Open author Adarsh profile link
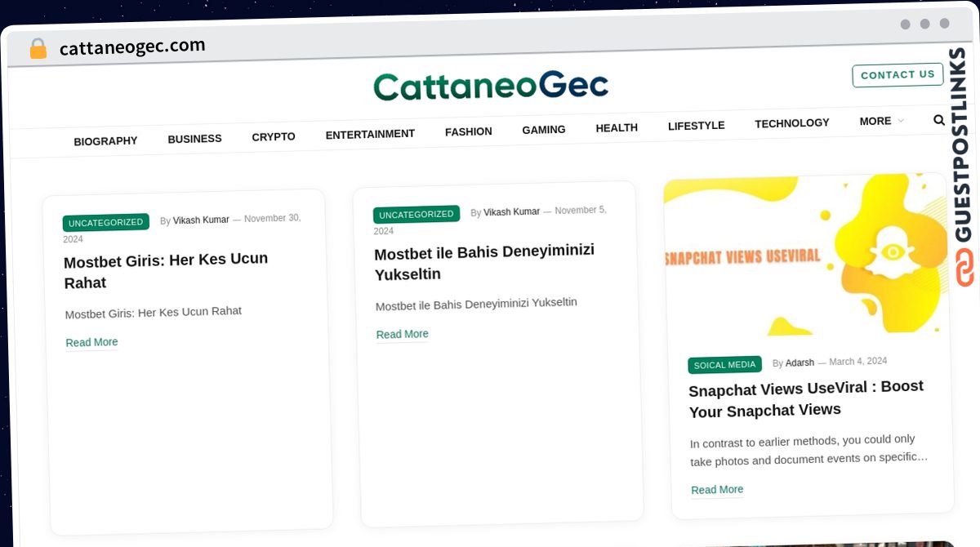 (x=800, y=362)
